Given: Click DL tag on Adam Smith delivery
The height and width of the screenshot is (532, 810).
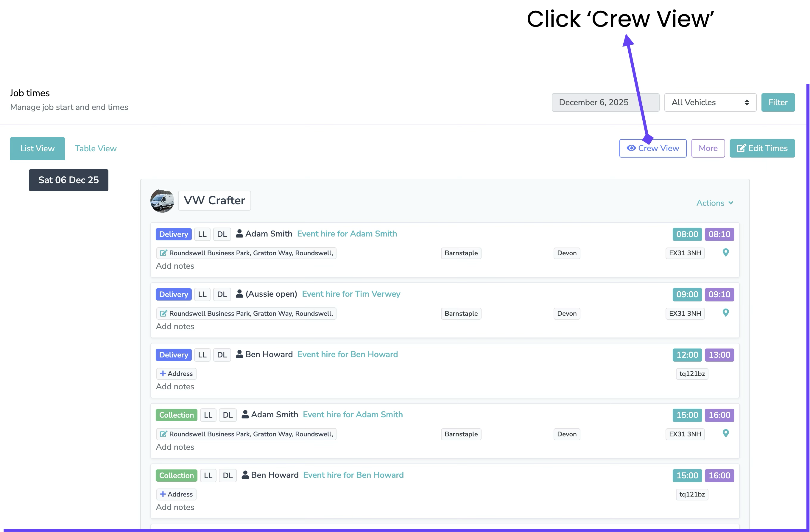Looking at the screenshot, I should coord(222,234).
